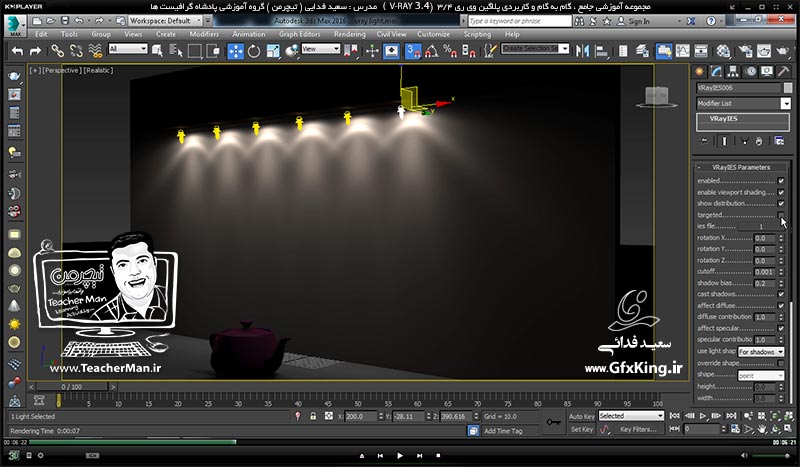The width and height of the screenshot is (800, 467).
Task: Click the save file icon in quick access
Action: tap(65, 21)
